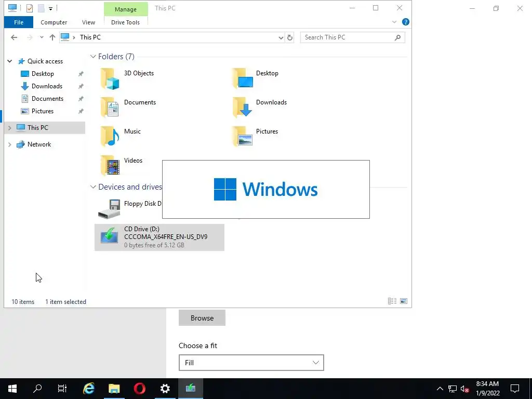Select the Videos folder icon
The height and width of the screenshot is (399, 532).
tap(110, 166)
